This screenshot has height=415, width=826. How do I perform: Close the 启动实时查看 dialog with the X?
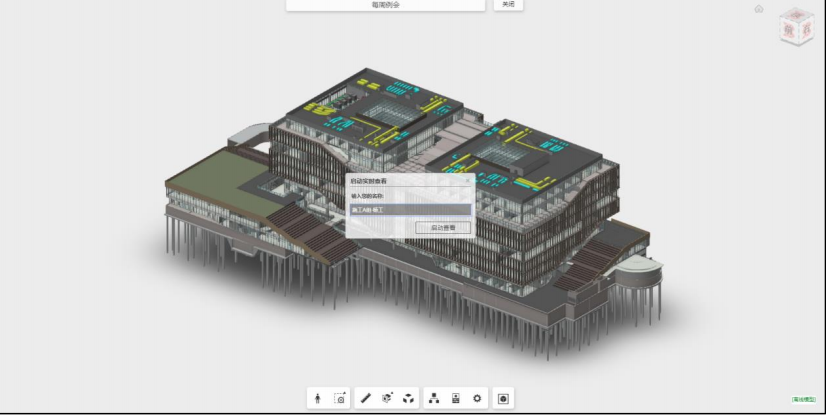click(467, 181)
